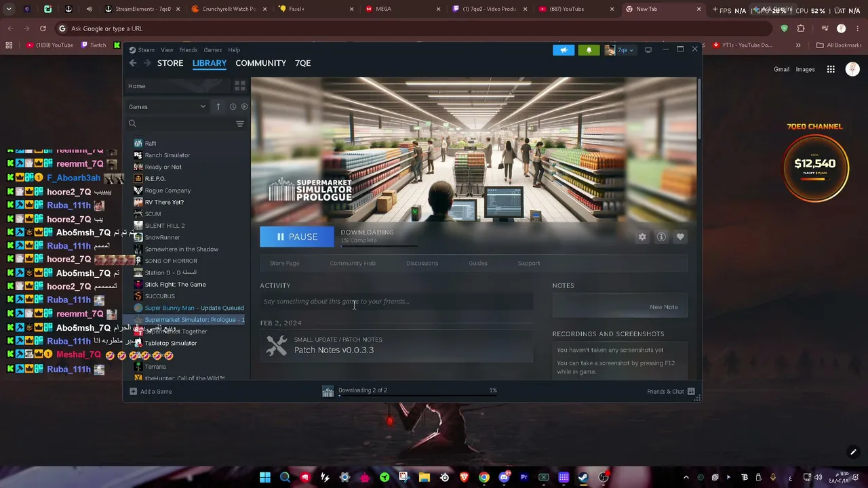Open the Friends menu in Steam
This screenshot has height=488, width=868.
189,50
